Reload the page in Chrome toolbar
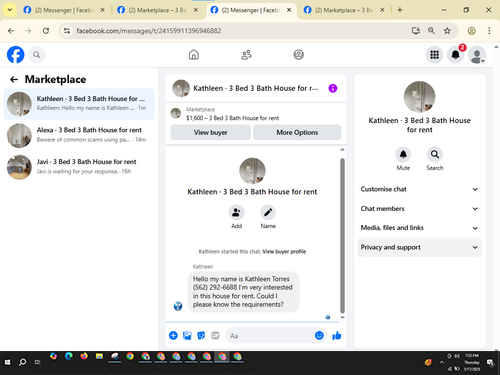 pos(46,31)
